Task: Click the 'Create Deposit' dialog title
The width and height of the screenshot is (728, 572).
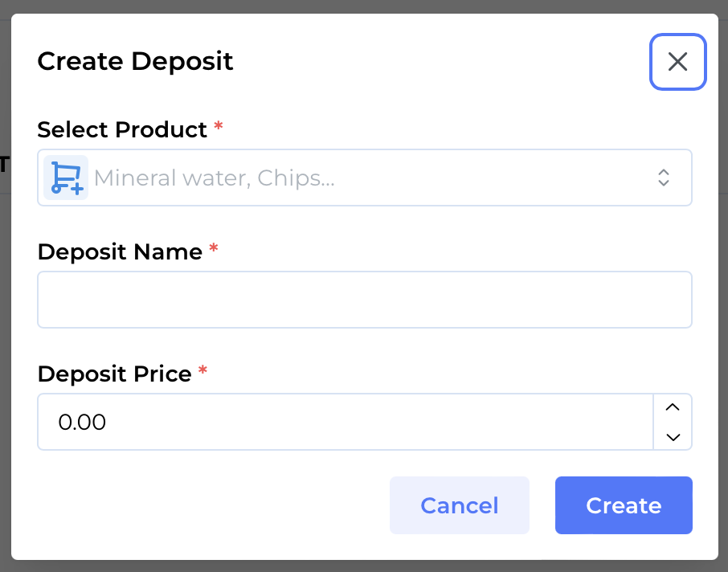Action: 135,61
